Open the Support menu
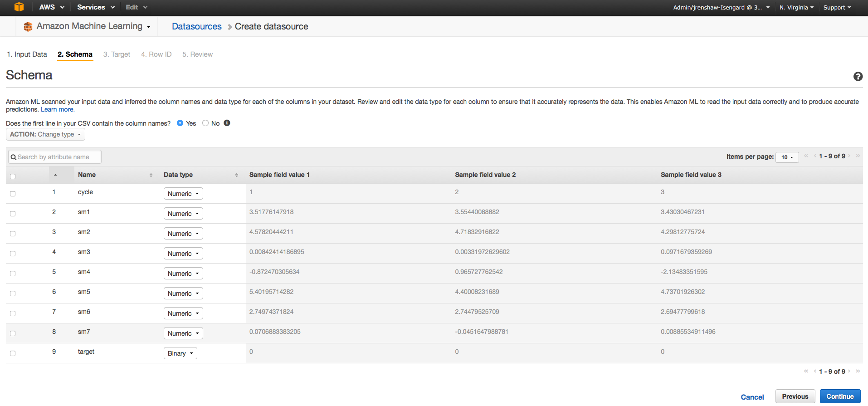The height and width of the screenshot is (406, 868). (x=837, y=7)
